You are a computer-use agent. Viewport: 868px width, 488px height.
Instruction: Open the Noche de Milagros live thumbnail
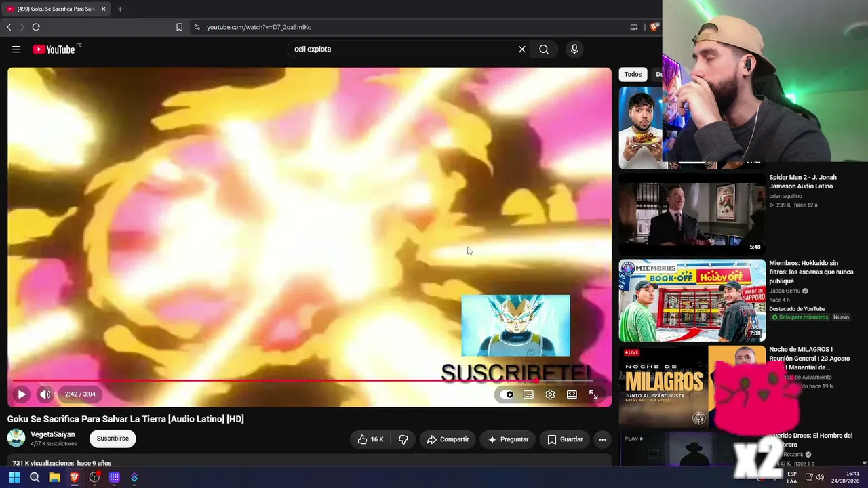[x=692, y=386]
